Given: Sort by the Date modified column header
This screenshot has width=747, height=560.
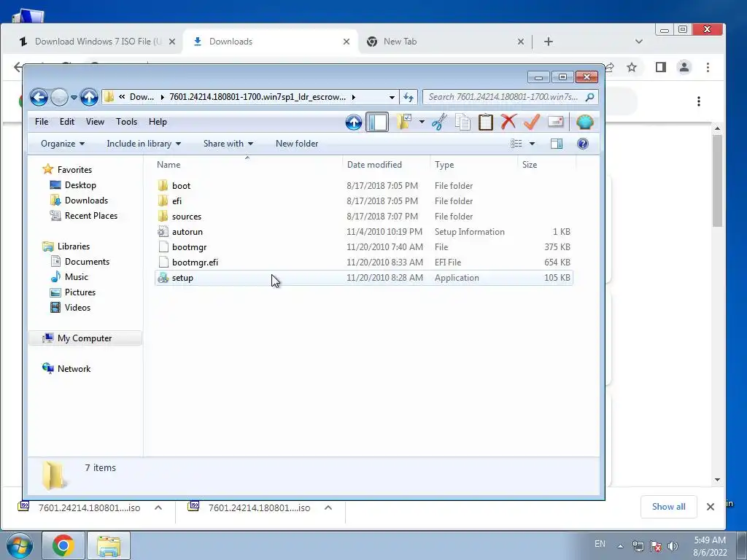Looking at the screenshot, I should point(385,165).
